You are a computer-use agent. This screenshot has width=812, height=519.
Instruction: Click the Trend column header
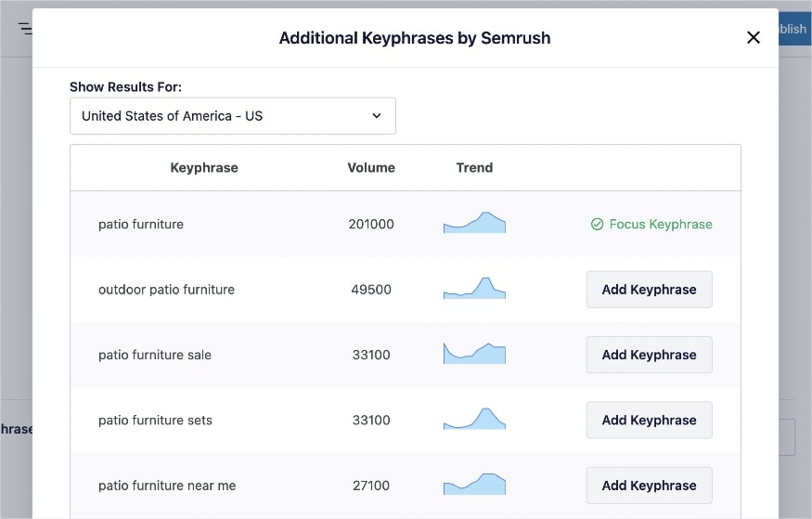click(474, 167)
